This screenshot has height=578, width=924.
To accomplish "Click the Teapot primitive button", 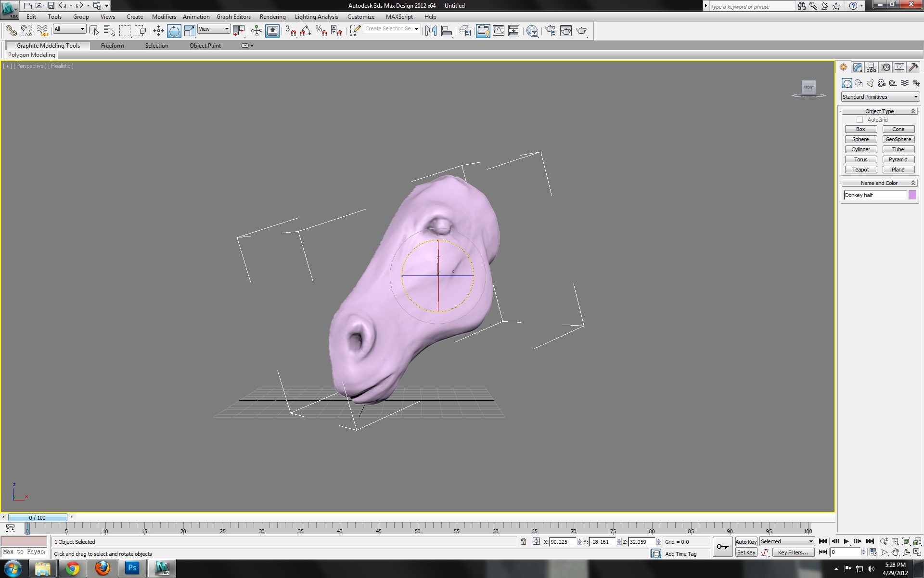I will coord(860,169).
